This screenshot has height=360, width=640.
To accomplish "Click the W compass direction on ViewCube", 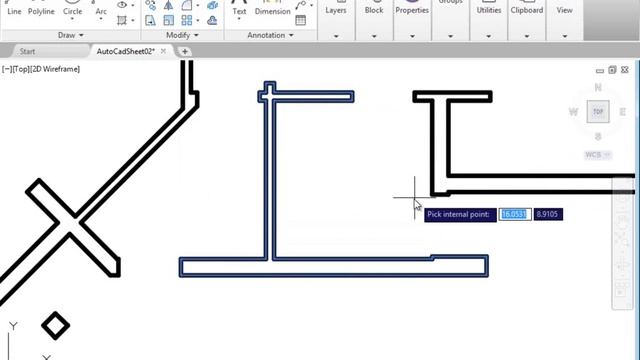I will [x=573, y=112].
